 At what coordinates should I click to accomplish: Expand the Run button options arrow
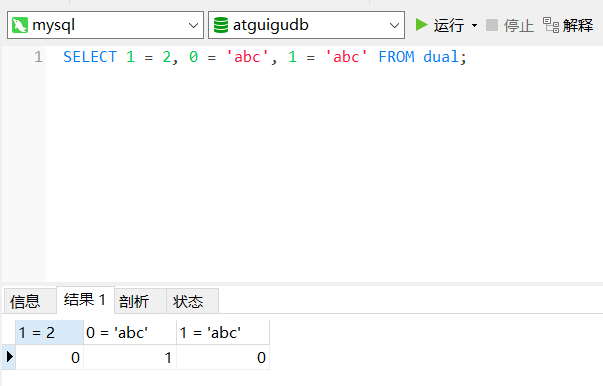(x=474, y=26)
